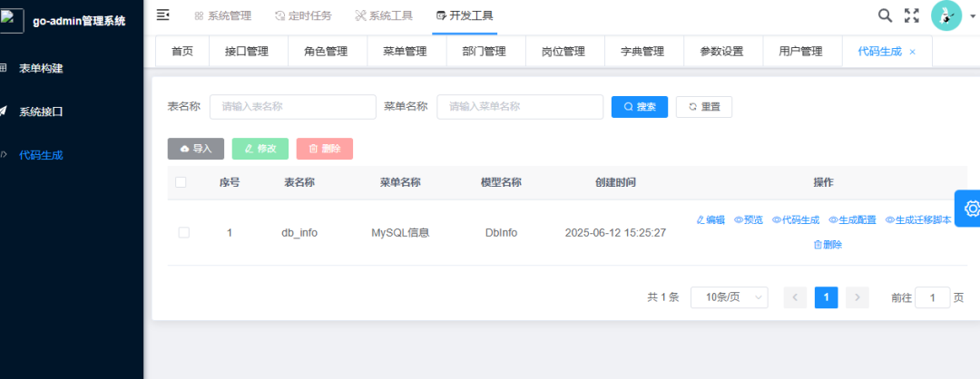Toggle the select-all header checkbox
The height and width of the screenshot is (379, 980).
181,182
